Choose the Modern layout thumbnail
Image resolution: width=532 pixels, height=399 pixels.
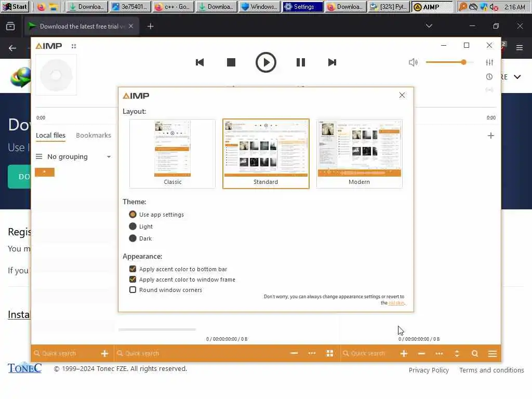coord(360,153)
